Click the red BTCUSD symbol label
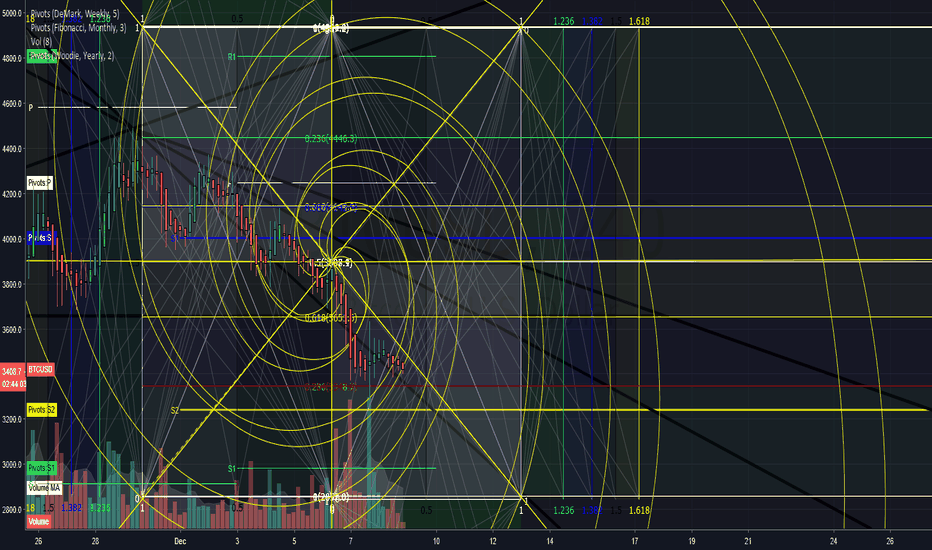This screenshot has height=550, width=932. tap(40, 370)
